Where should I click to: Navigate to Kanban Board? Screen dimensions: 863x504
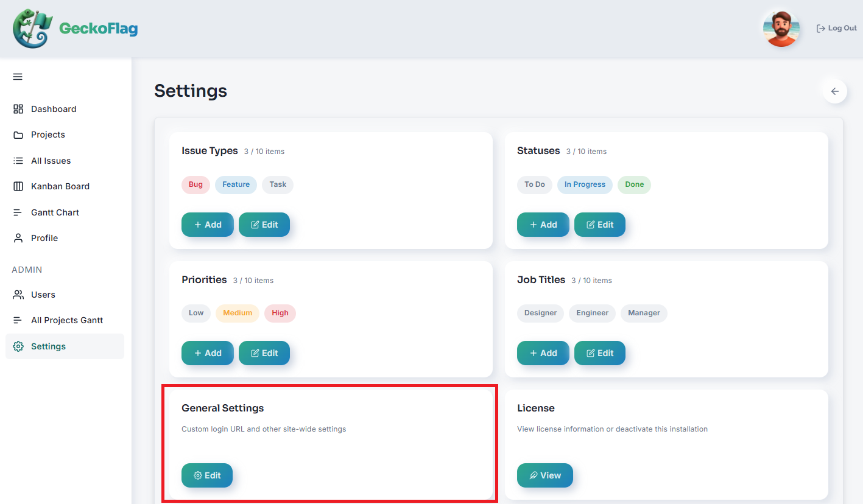click(x=65, y=186)
